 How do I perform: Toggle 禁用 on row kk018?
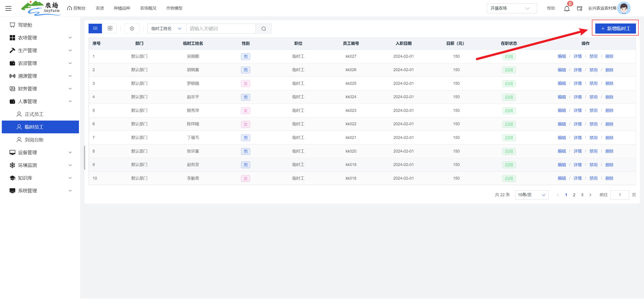tap(593, 178)
